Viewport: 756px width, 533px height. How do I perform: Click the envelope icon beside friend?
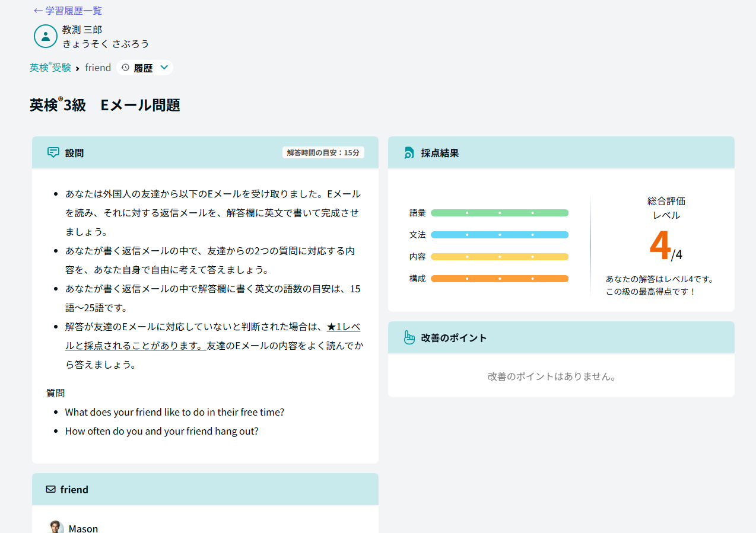click(50, 490)
